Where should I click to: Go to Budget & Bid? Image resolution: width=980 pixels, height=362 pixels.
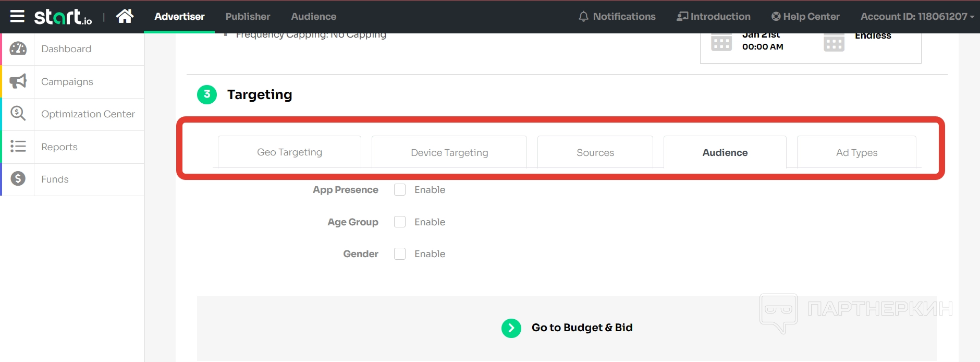point(582,328)
